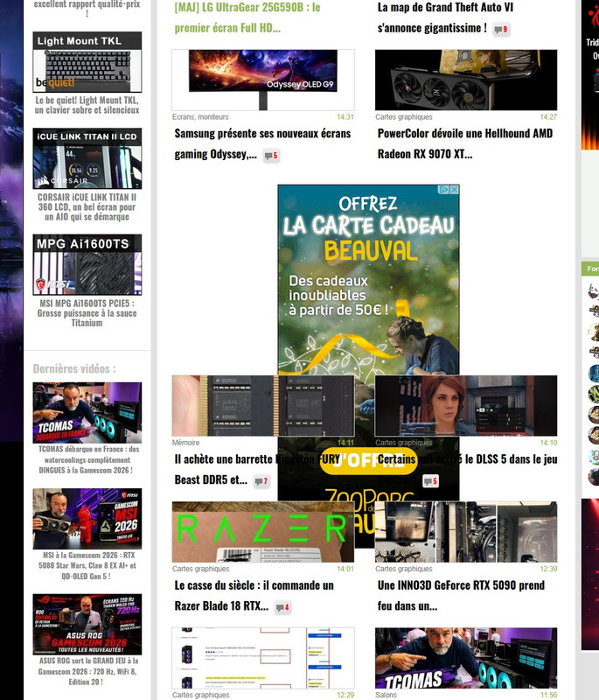Open the green '[MAJ] LG UltraGear 25G590B' headline
The width and height of the screenshot is (599, 700).
(247, 17)
